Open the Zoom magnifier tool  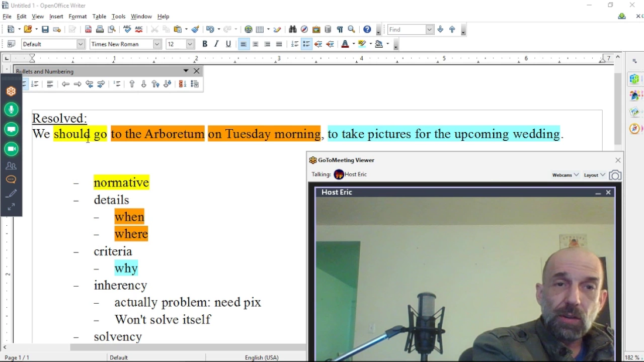pyautogui.click(x=352, y=30)
